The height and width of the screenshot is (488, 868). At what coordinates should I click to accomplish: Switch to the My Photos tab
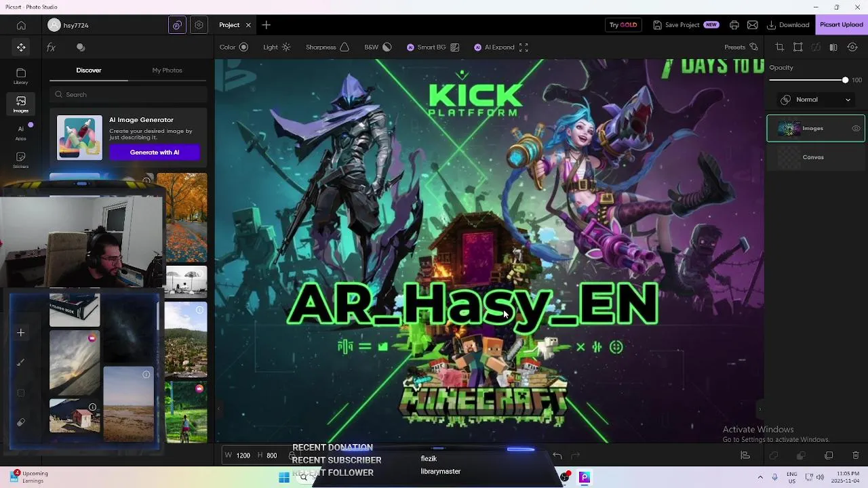coord(167,70)
